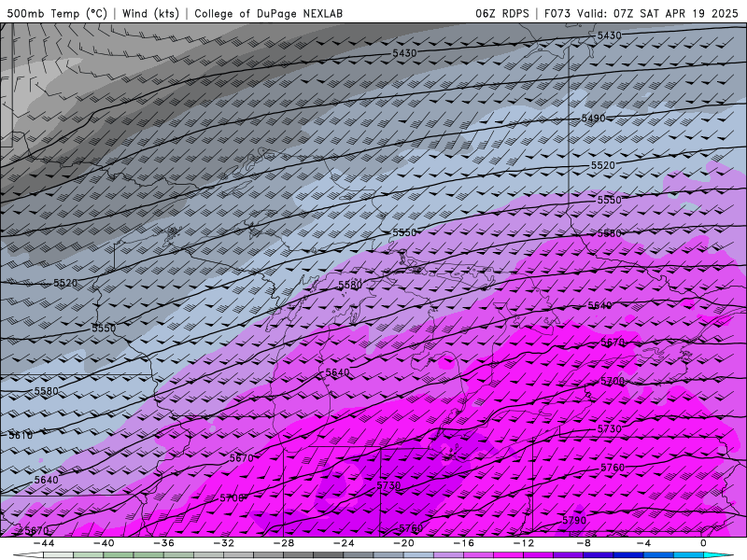Click the -32 colorbar tick label
This screenshot has width=747, height=560.
pyautogui.click(x=223, y=543)
